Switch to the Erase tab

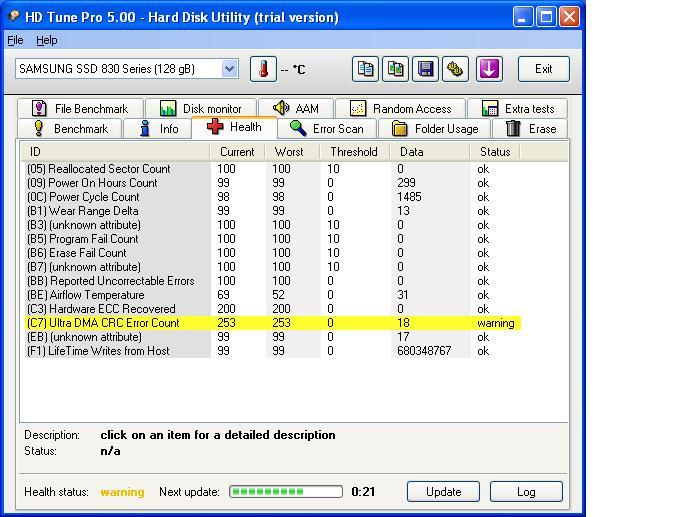530,128
